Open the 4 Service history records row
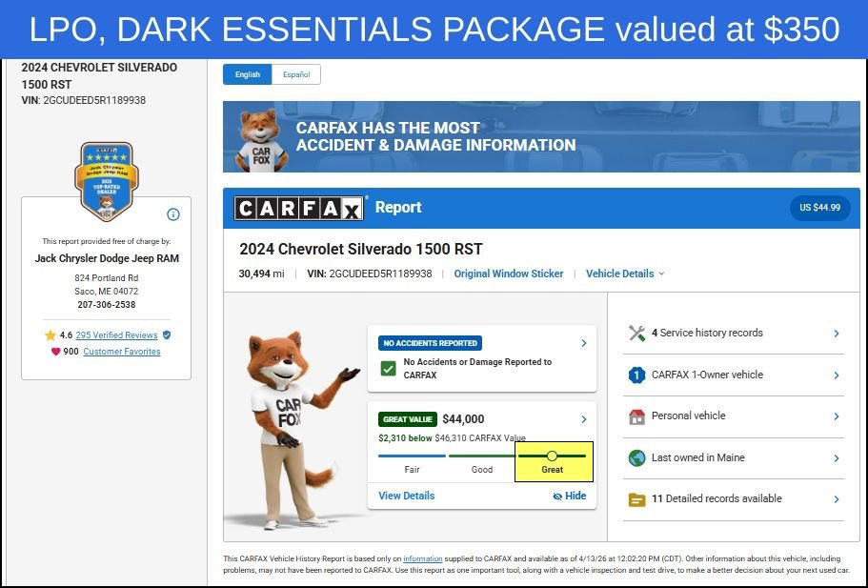The image size is (868, 588). click(x=734, y=334)
